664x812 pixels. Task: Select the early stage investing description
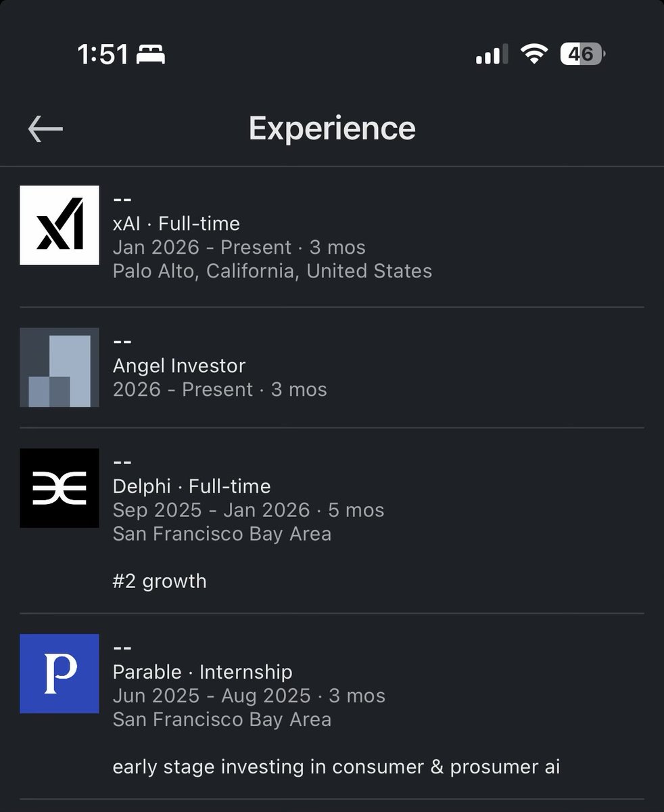point(337,767)
